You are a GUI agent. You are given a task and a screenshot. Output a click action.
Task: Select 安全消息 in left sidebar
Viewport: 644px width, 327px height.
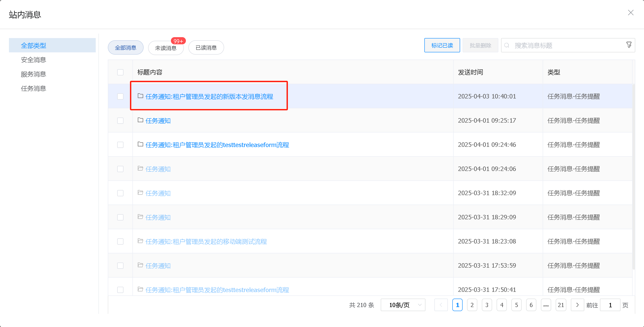(34, 60)
